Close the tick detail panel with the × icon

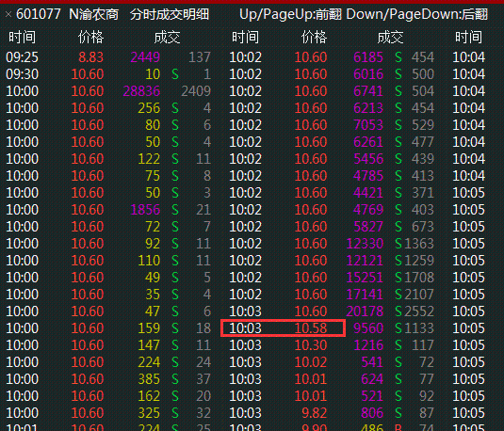click(8, 15)
